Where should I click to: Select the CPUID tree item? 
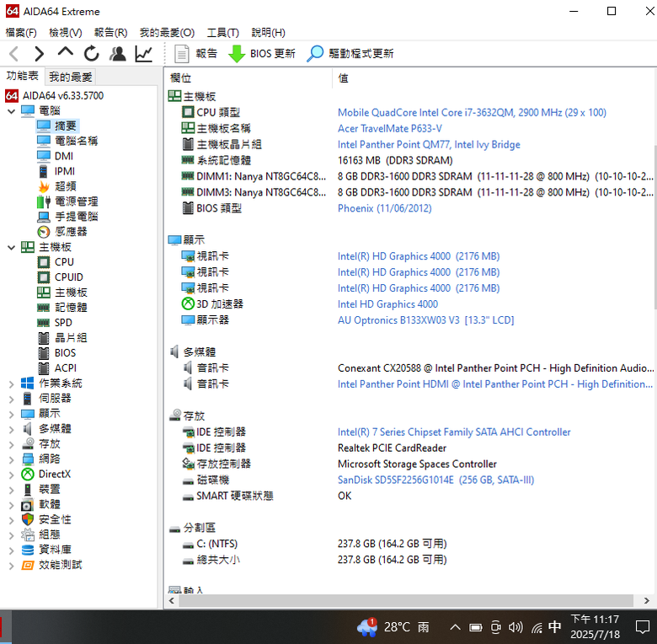click(69, 277)
